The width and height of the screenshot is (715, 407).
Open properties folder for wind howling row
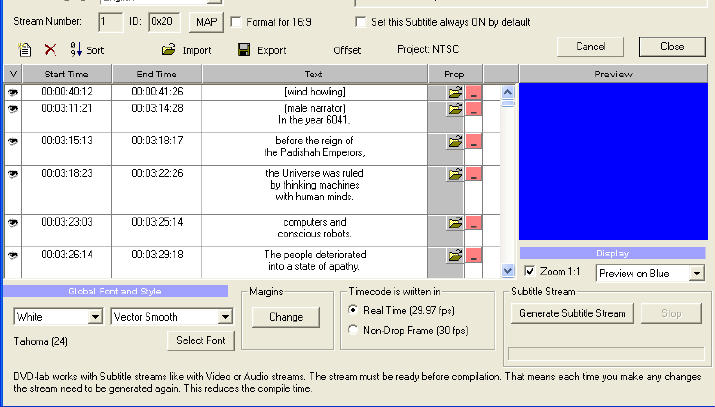[455, 93]
